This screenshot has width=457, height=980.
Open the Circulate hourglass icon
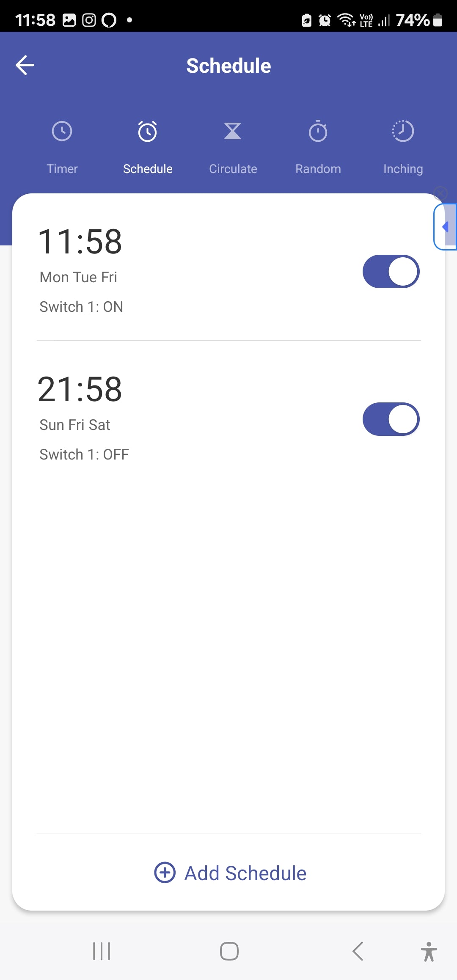[x=233, y=131]
